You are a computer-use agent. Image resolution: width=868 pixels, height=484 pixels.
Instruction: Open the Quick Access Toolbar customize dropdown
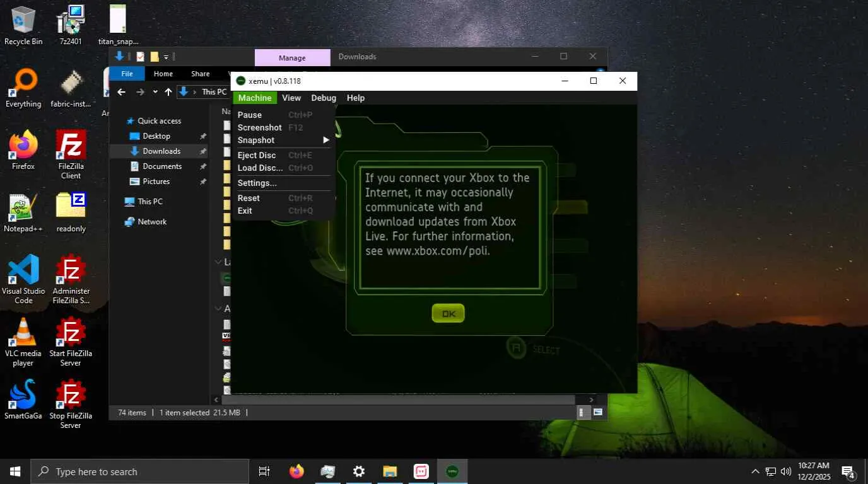click(167, 57)
